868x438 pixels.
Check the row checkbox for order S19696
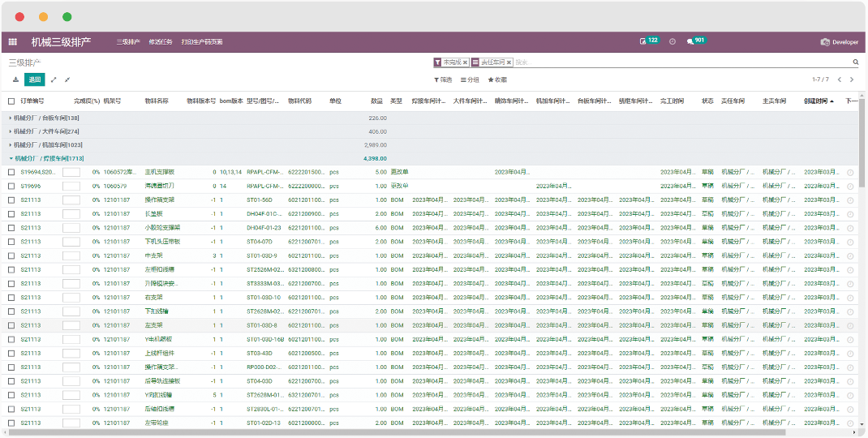(x=11, y=186)
